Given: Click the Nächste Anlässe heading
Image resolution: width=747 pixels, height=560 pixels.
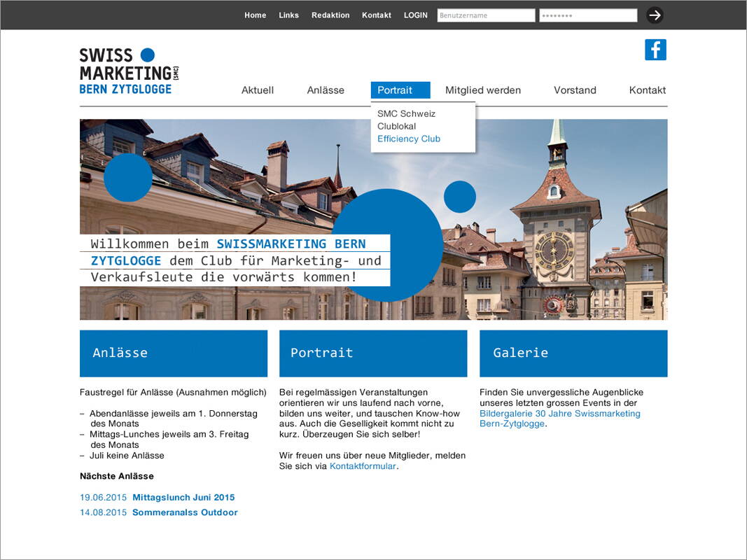Looking at the screenshot, I should [117, 476].
